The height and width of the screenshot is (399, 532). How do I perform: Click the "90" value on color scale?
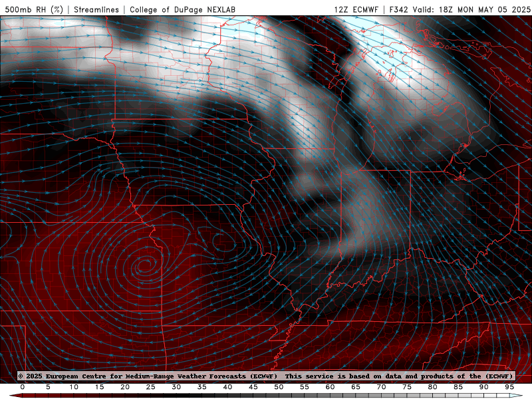coord(484,387)
